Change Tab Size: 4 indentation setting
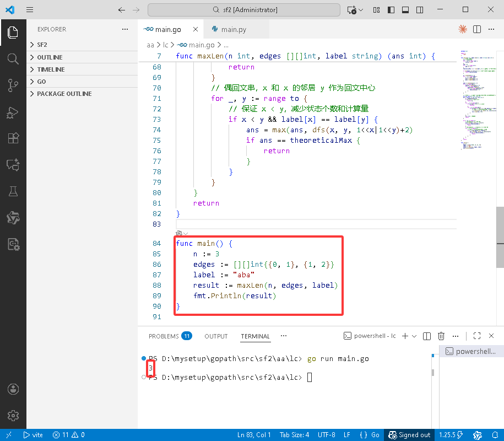 click(x=295, y=435)
